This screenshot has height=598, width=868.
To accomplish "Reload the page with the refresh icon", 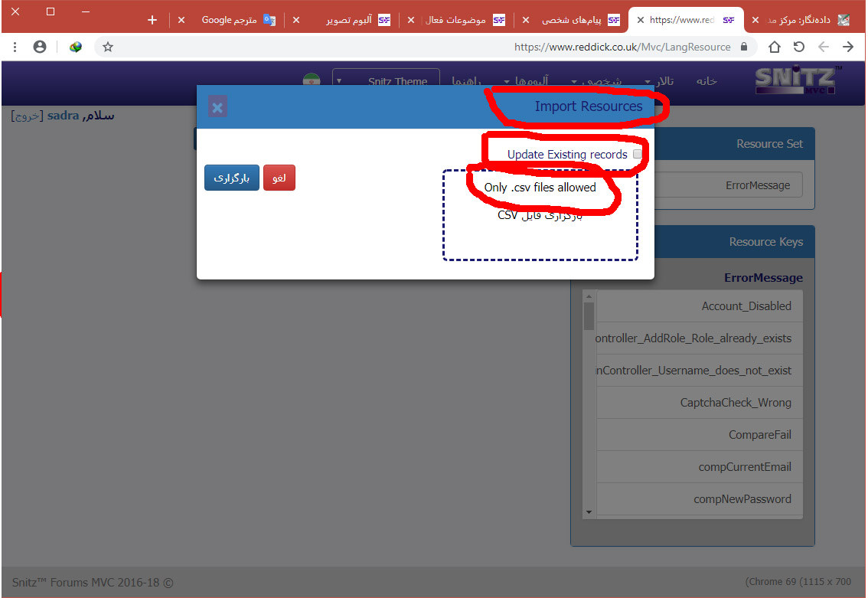I will (799, 47).
